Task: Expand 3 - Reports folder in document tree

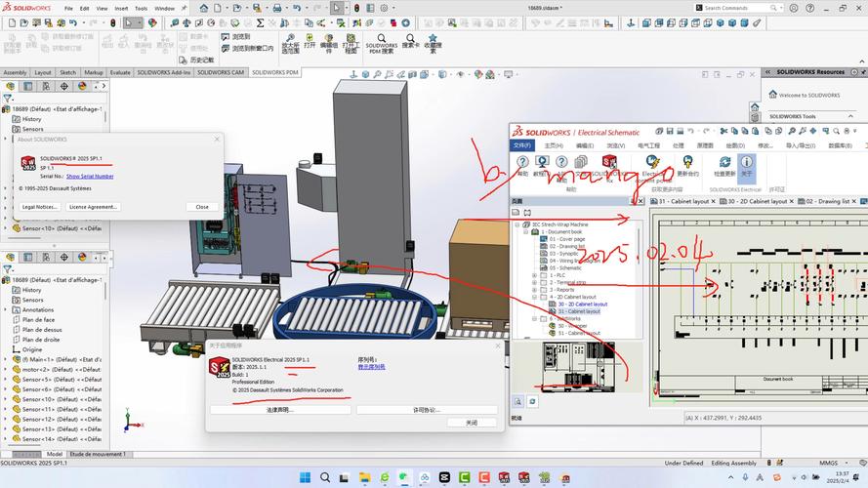Action: coord(535,289)
